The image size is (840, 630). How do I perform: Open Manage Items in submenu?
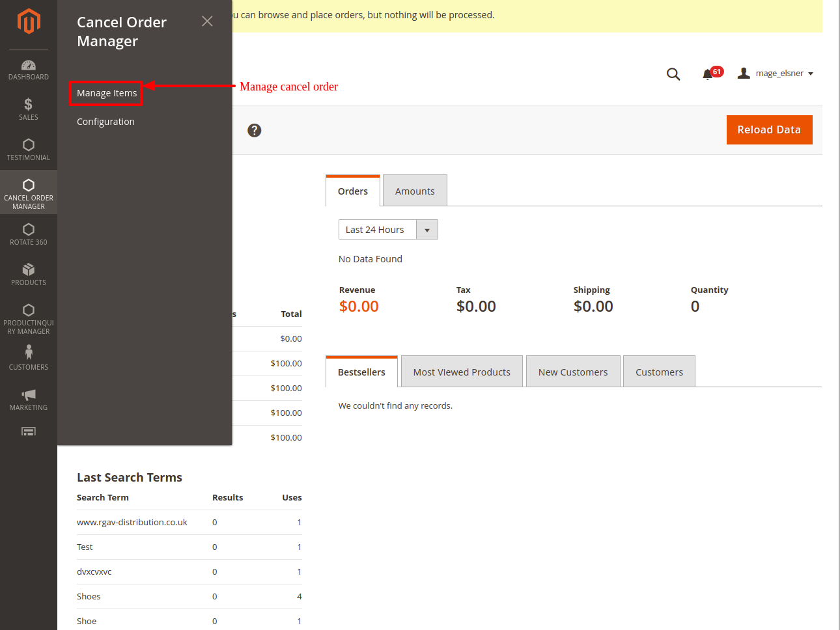pos(107,93)
